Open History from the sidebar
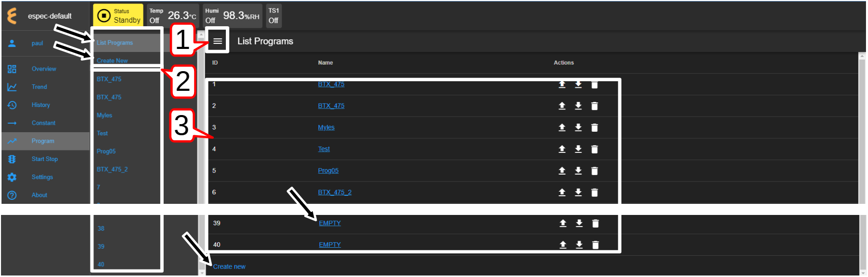868x277 pixels. pyautogui.click(x=45, y=105)
